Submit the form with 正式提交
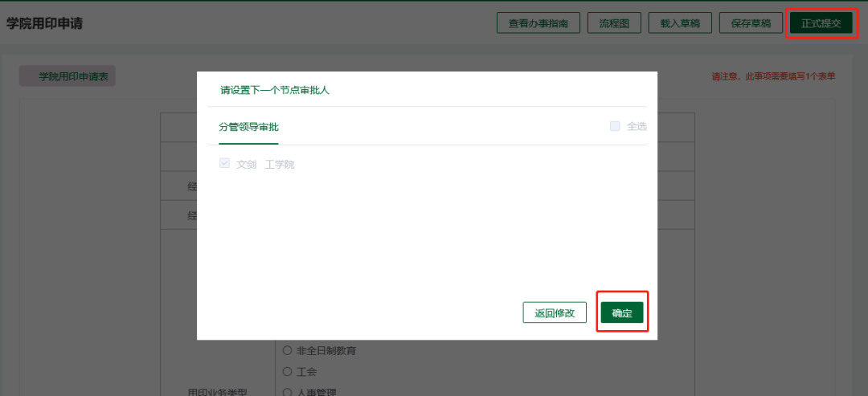The image size is (868, 396). click(821, 23)
